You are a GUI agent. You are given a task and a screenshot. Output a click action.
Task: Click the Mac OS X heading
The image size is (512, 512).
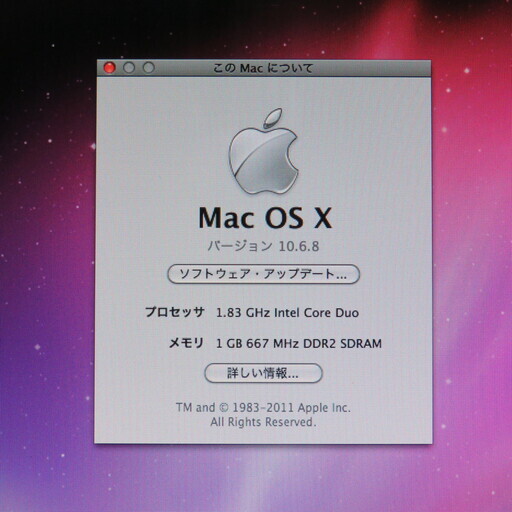click(x=265, y=218)
